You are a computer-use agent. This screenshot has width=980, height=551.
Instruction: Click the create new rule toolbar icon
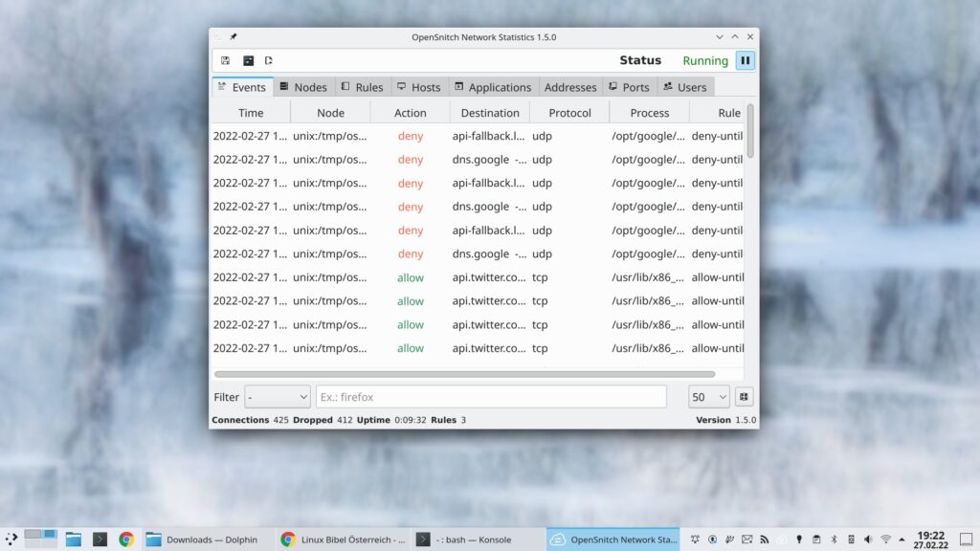click(269, 60)
